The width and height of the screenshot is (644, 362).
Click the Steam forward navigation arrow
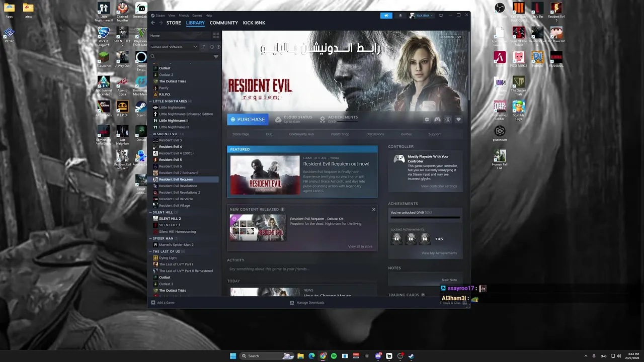pyautogui.click(x=161, y=23)
